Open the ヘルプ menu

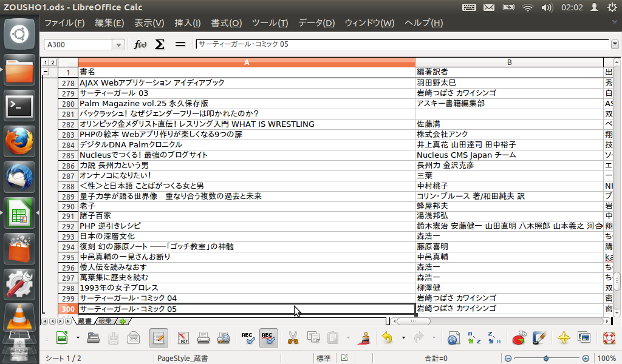tap(423, 23)
